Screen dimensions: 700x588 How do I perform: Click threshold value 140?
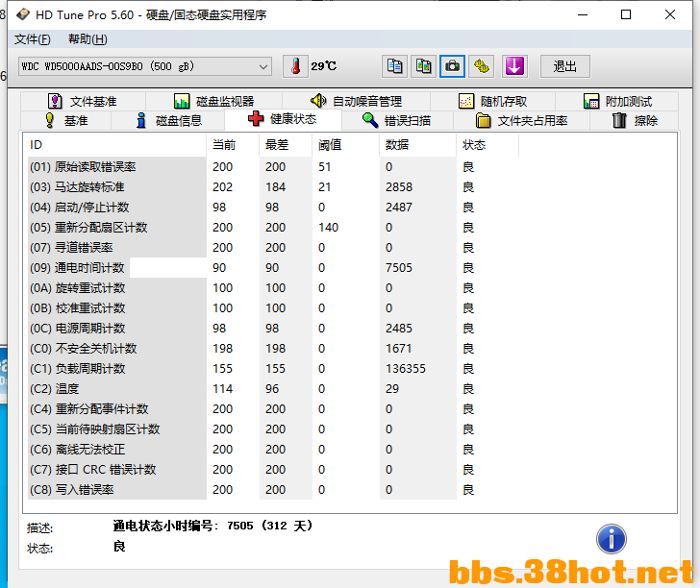coord(328,228)
